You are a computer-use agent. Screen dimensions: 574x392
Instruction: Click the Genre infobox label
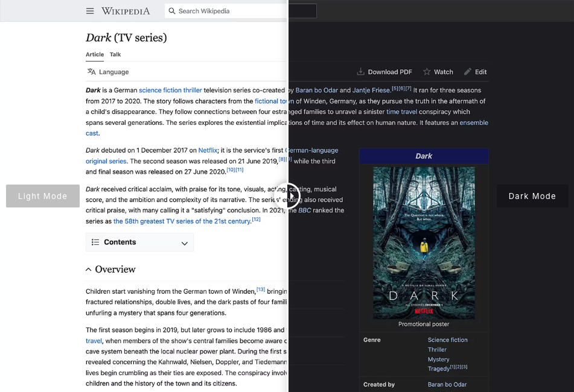pos(372,340)
